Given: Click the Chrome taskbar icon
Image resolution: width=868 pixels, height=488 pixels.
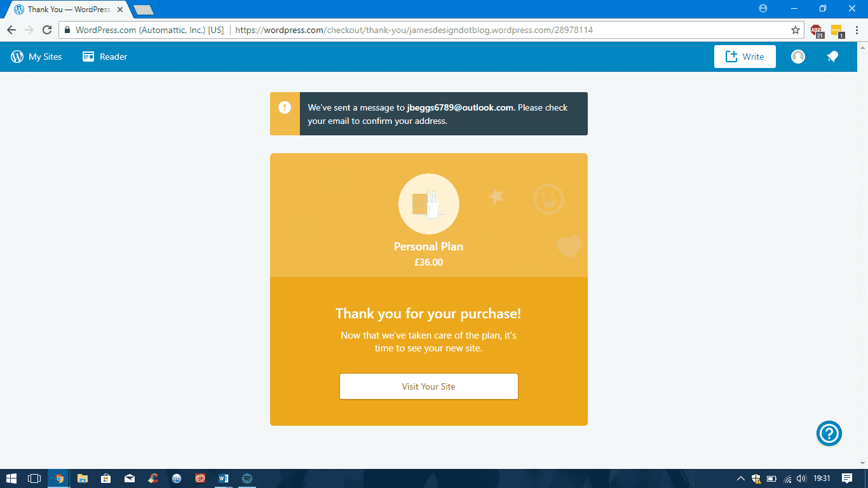Looking at the screenshot, I should (59, 478).
